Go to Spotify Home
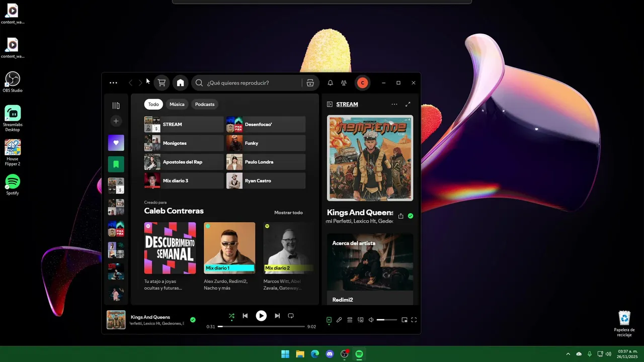The height and width of the screenshot is (362, 644). [x=180, y=83]
